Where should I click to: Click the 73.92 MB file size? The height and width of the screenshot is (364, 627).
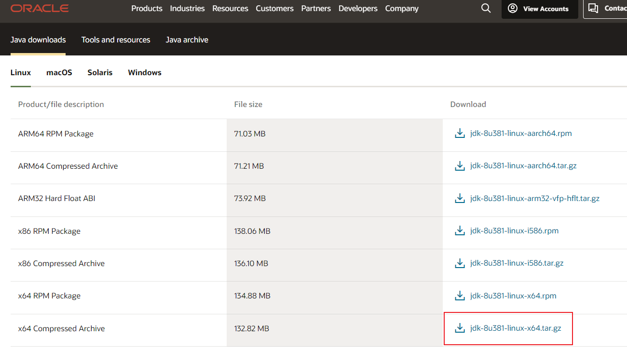pyautogui.click(x=250, y=198)
